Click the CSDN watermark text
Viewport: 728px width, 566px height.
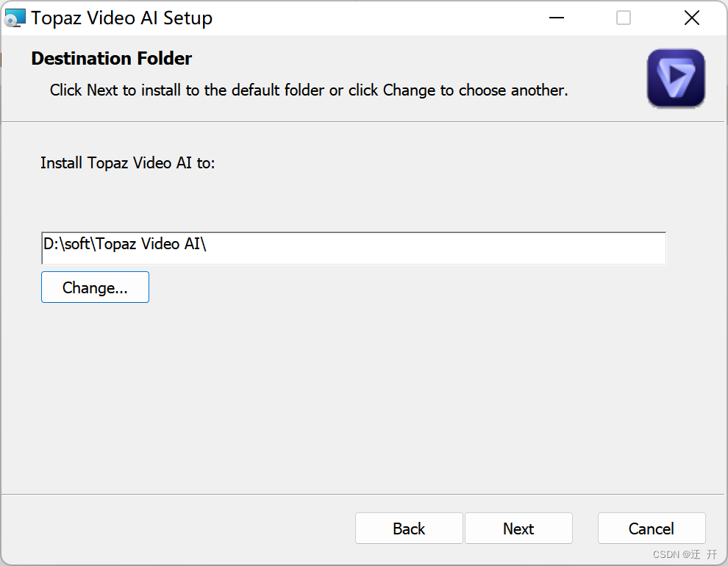(685, 554)
